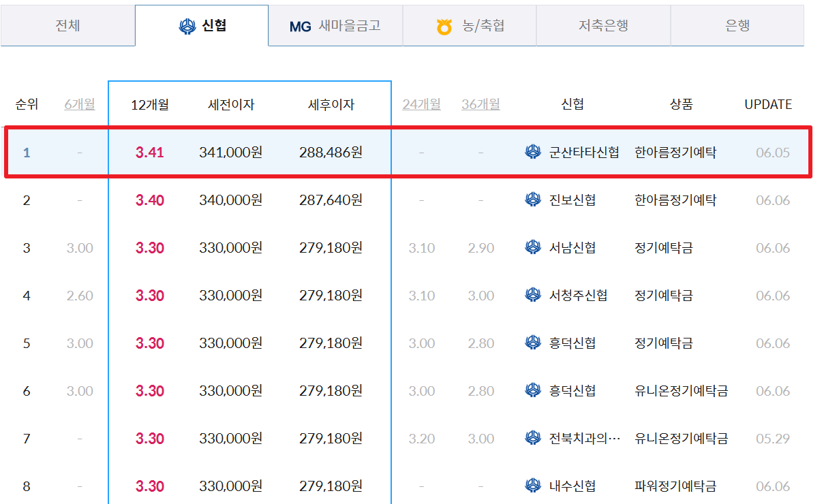Click the 세후이자 column header
Image resolution: width=824 pixels, height=504 pixels.
pyautogui.click(x=331, y=104)
